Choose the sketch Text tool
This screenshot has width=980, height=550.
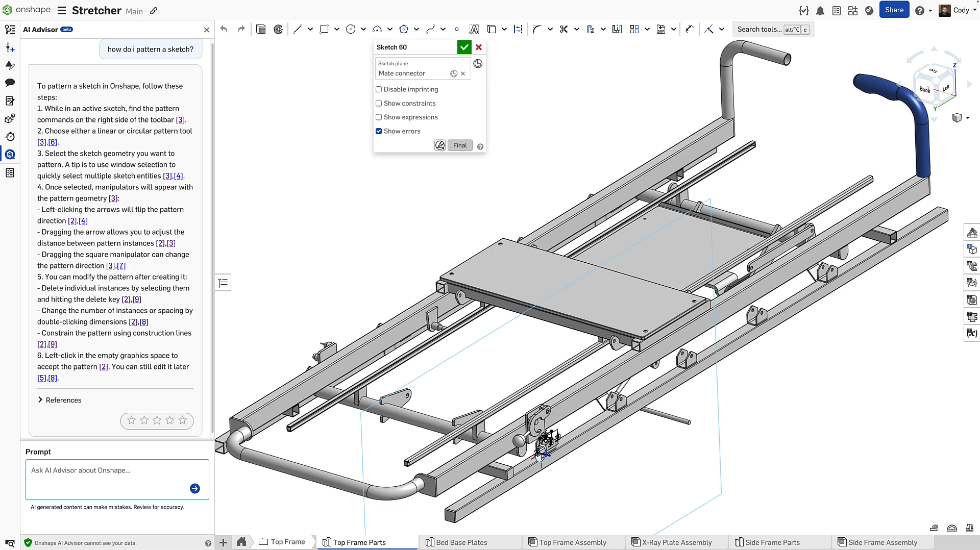point(474,30)
